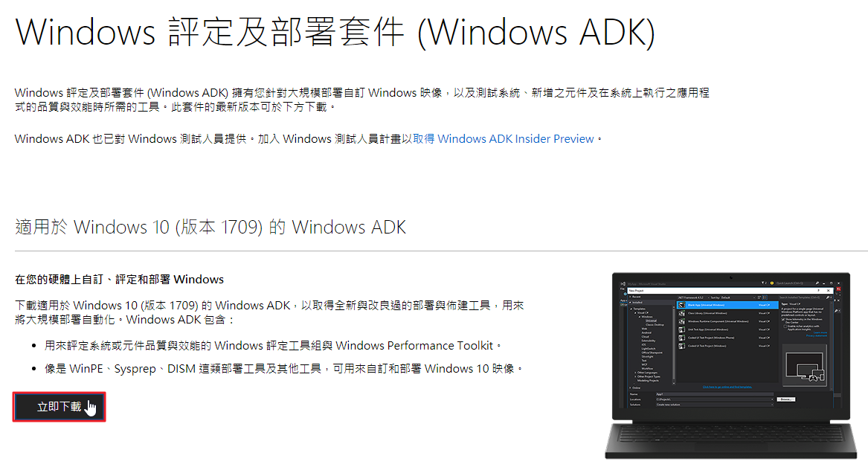Enable the richer analytics Application Insights checkbox
This screenshot has height=473, width=868.
click(785, 326)
